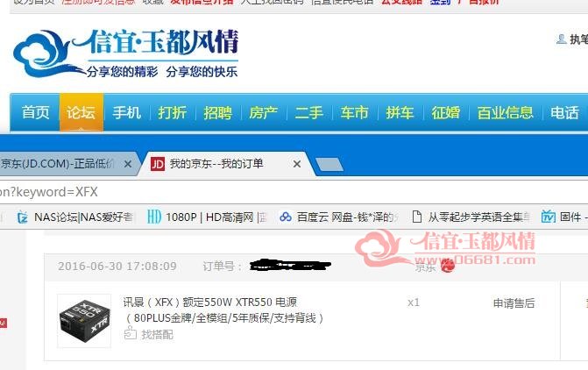Open the 百业信息 nav item

505,112
